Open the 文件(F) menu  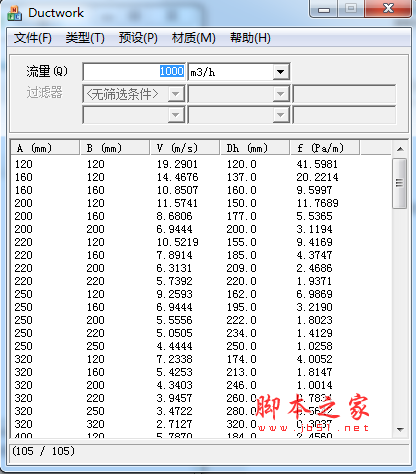[33, 38]
